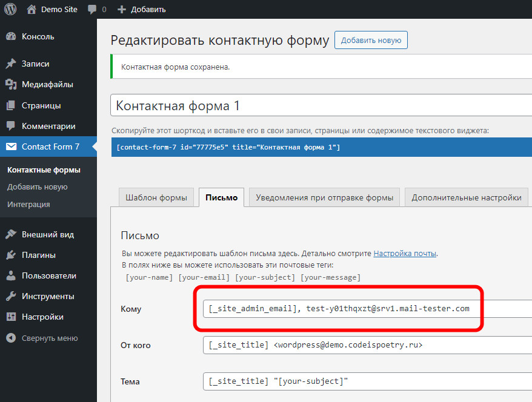
Task: Click the Demo Site link in admin bar
Action: pyautogui.click(x=59, y=10)
